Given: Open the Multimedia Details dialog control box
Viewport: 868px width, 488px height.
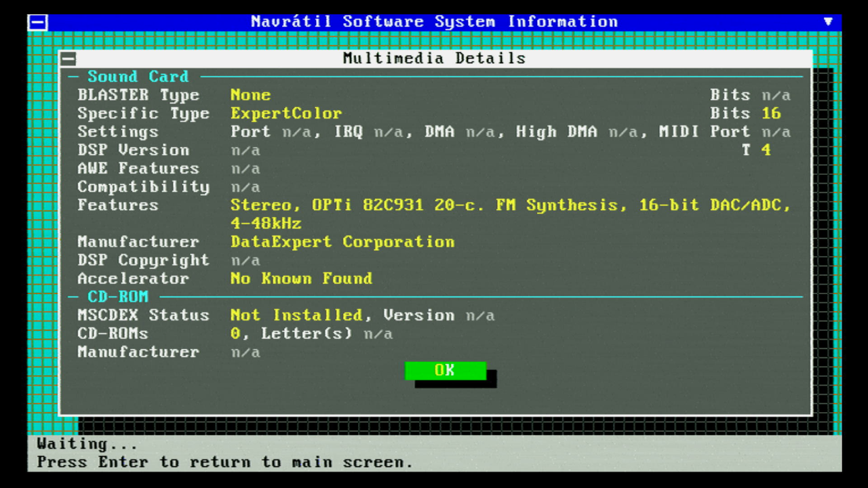Looking at the screenshot, I should tap(68, 58).
